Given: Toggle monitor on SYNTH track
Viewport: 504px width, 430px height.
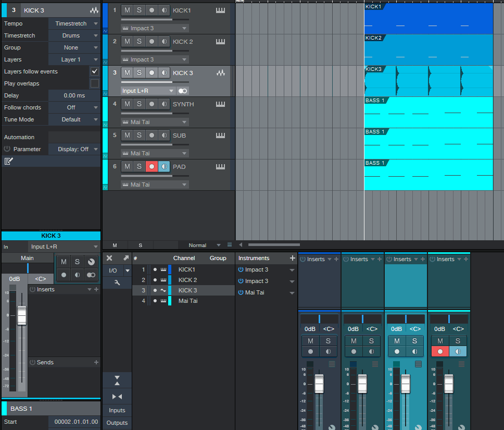Looking at the screenshot, I should tap(164, 104).
